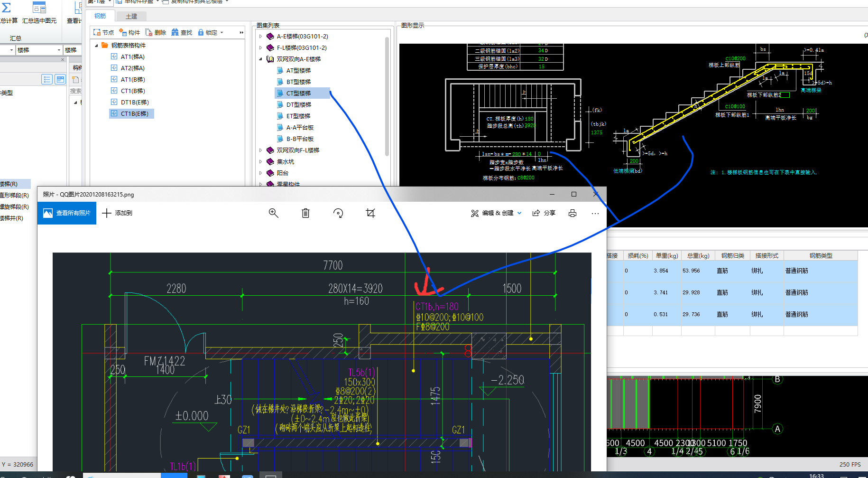
Task: Expand the F-L楼梯(03G101-2) atlas node
Action: (260, 47)
